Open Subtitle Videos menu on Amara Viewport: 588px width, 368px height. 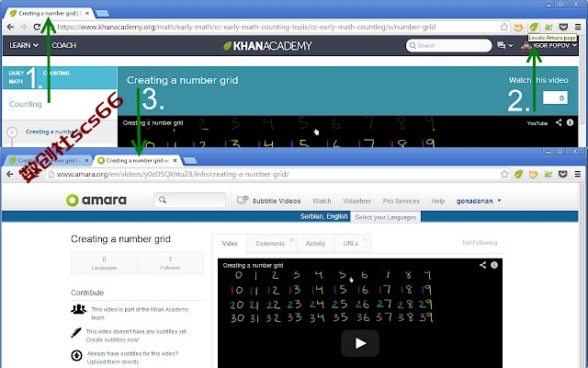[268, 201]
